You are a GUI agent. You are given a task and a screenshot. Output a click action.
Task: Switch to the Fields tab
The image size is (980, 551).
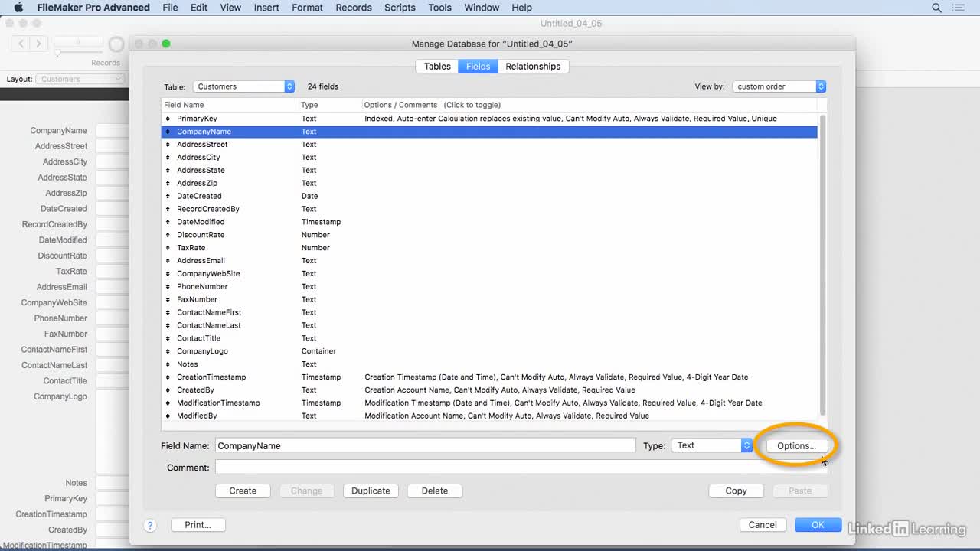click(478, 67)
